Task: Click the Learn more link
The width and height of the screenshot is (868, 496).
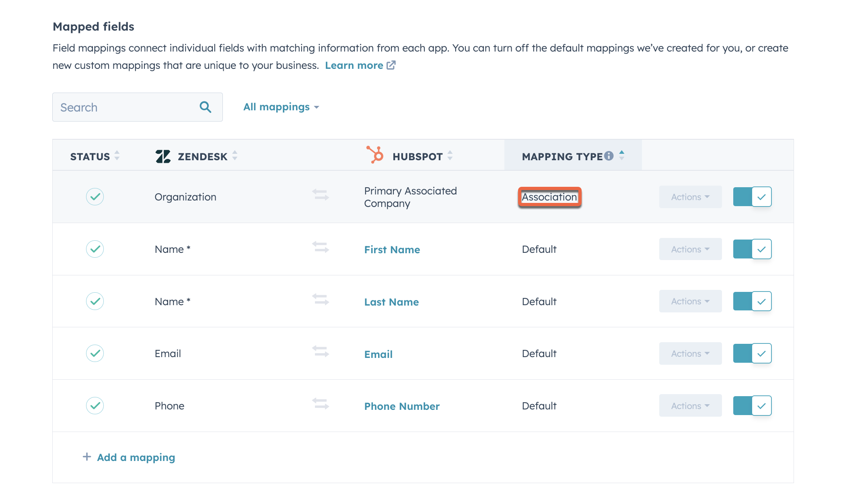Action: 354,65
